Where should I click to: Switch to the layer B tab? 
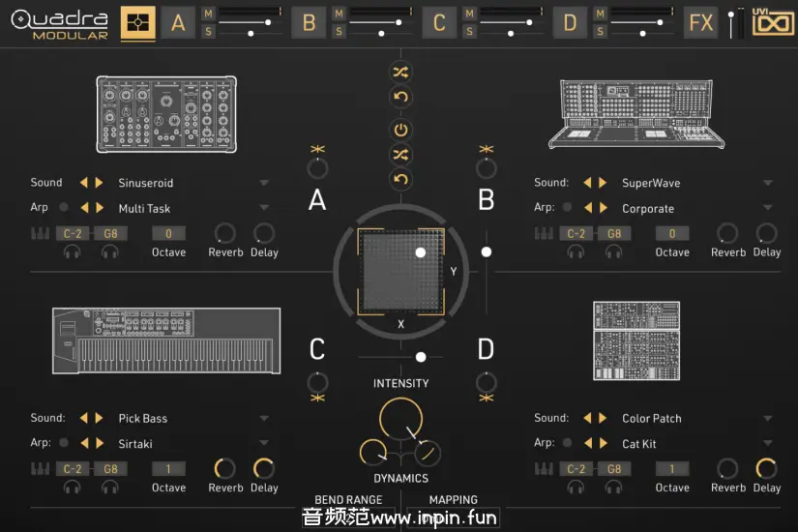(309, 23)
